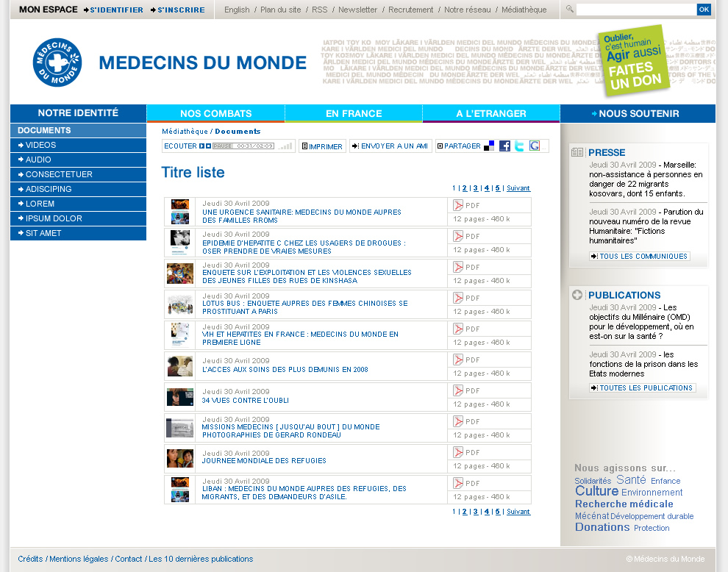728x572 pixels.
Task: Select SIT AMET in the left sidebar
Action: (x=78, y=233)
